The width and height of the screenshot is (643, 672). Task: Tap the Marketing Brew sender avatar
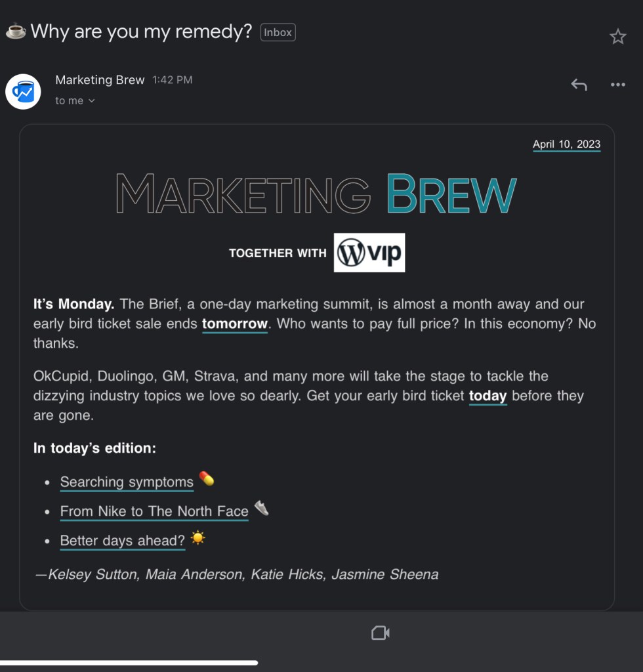click(x=24, y=91)
